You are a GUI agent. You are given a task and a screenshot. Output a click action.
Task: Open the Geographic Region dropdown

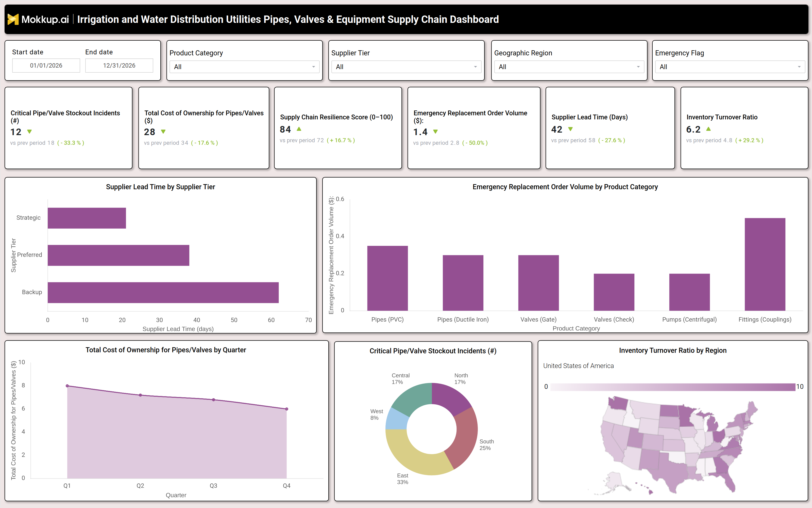point(569,67)
